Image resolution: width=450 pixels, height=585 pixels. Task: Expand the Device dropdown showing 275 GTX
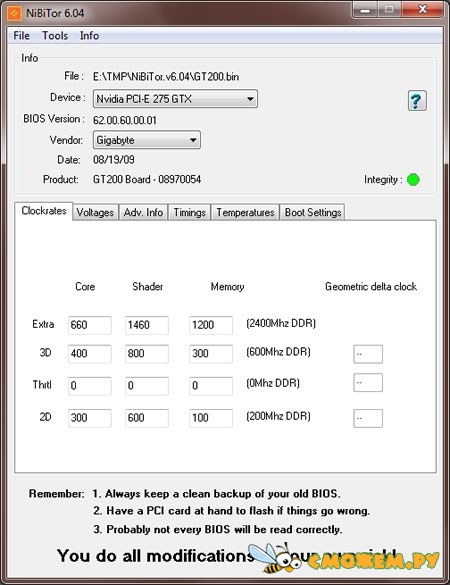tap(175, 99)
